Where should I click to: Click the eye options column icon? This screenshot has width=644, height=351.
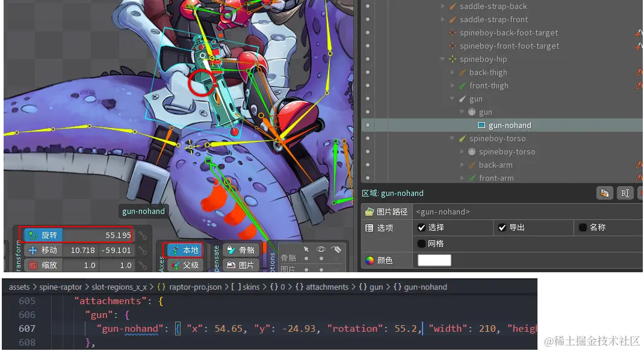tap(321, 249)
